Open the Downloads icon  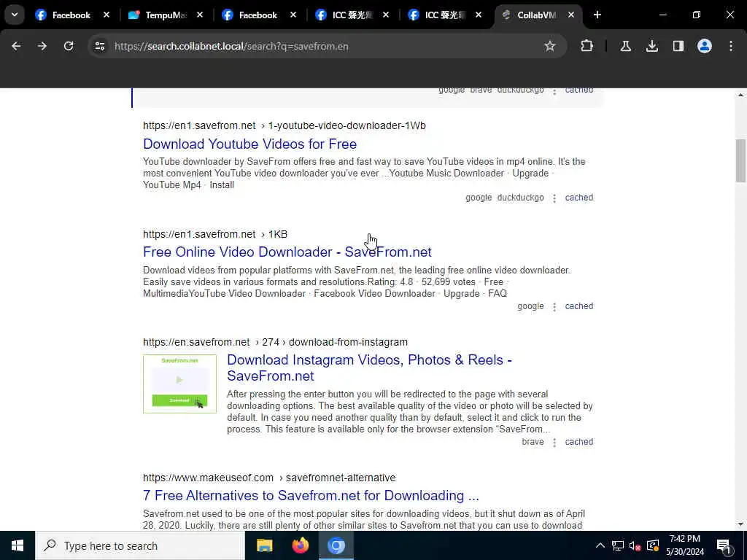tap(651, 46)
